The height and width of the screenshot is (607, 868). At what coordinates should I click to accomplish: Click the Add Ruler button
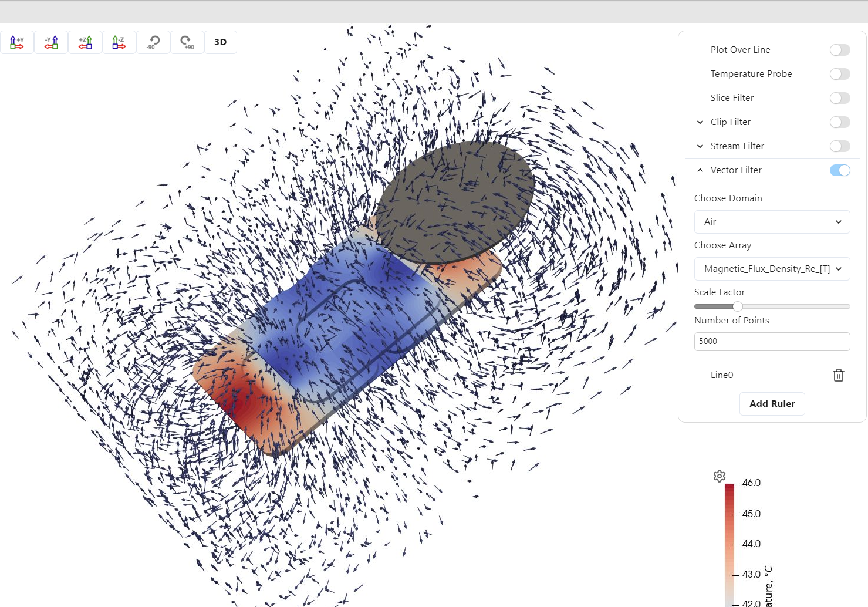click(772, 404)
